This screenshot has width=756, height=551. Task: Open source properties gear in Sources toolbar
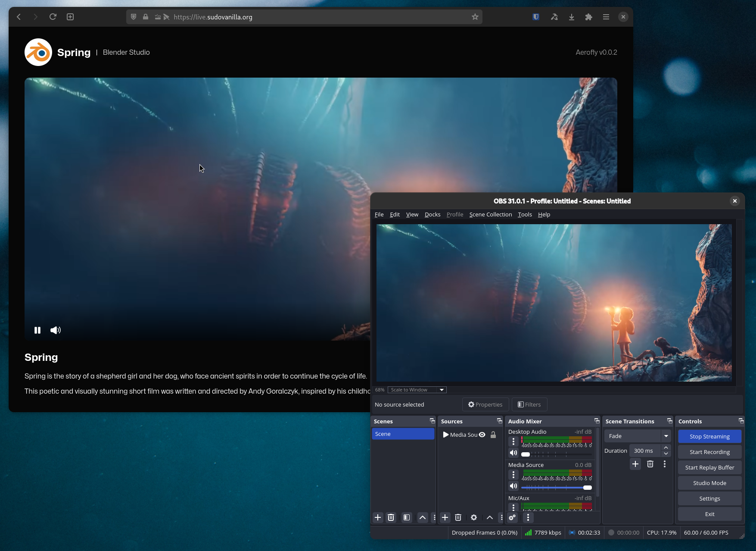[x=474, y=517]
